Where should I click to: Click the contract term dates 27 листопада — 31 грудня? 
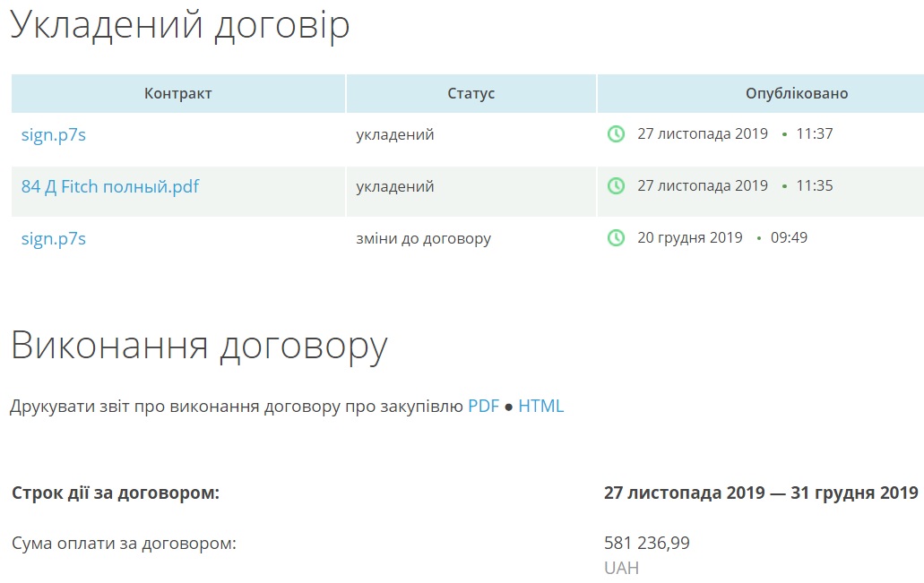tap(761, 493)
